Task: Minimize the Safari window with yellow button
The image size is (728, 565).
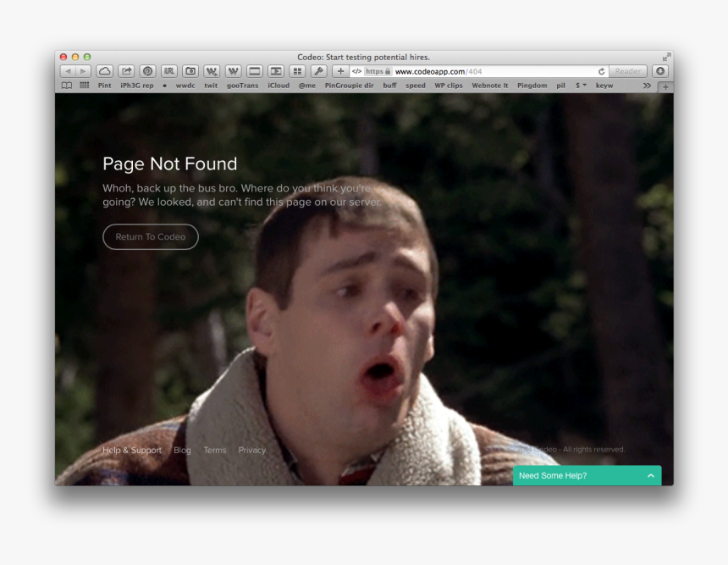Action: [75, 57]
